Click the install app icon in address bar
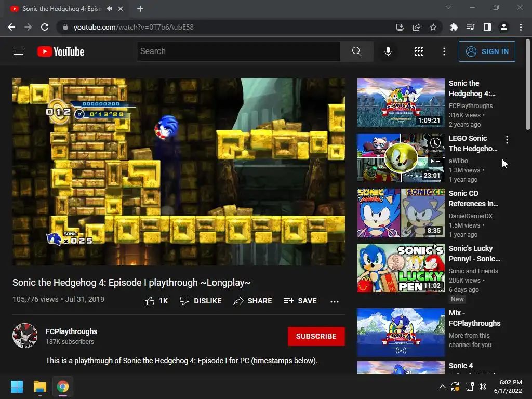 coord(400,27)
